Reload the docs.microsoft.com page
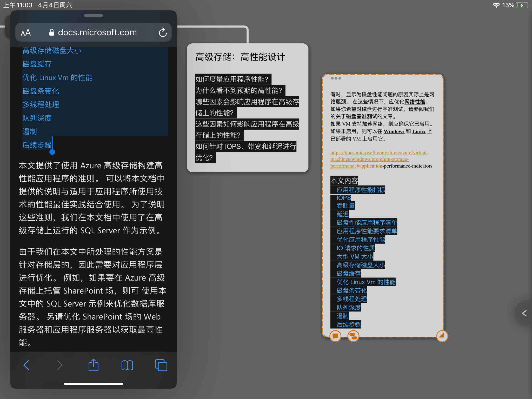This screenshot has height=399, width=532. pos(163,32)
